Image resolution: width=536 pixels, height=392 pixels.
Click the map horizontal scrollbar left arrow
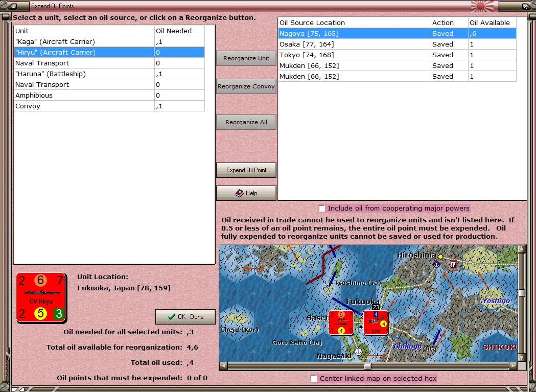click(223, 366)
